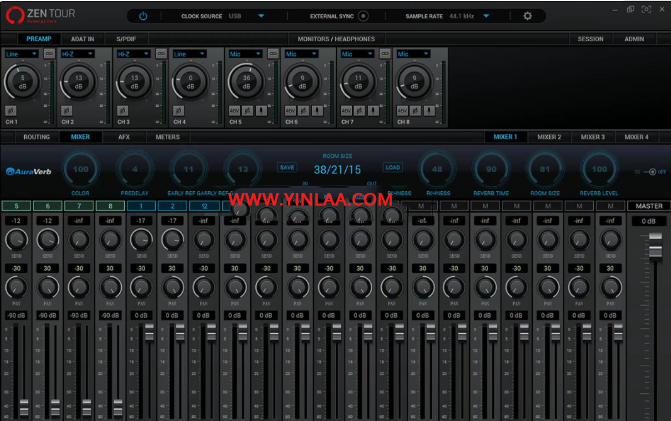
Task: Switch to the ADAT IN tab
Action: point(83,39)
